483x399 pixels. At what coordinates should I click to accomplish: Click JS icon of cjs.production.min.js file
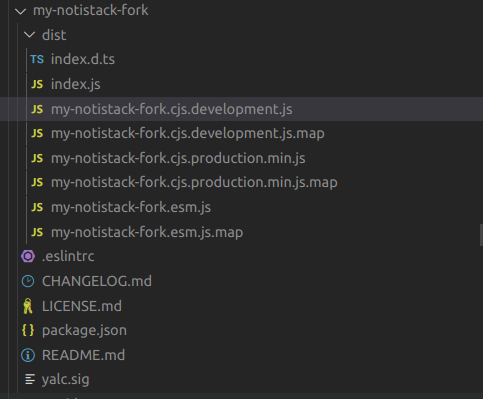[x=37, y=158]
